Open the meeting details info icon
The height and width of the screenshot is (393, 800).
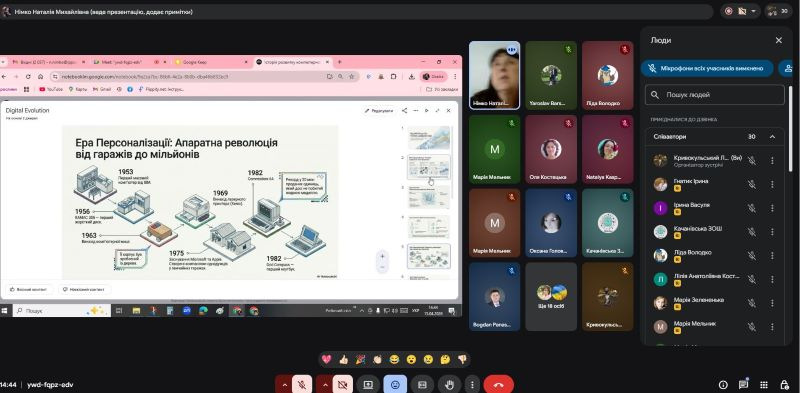click(x=723, y=385)
